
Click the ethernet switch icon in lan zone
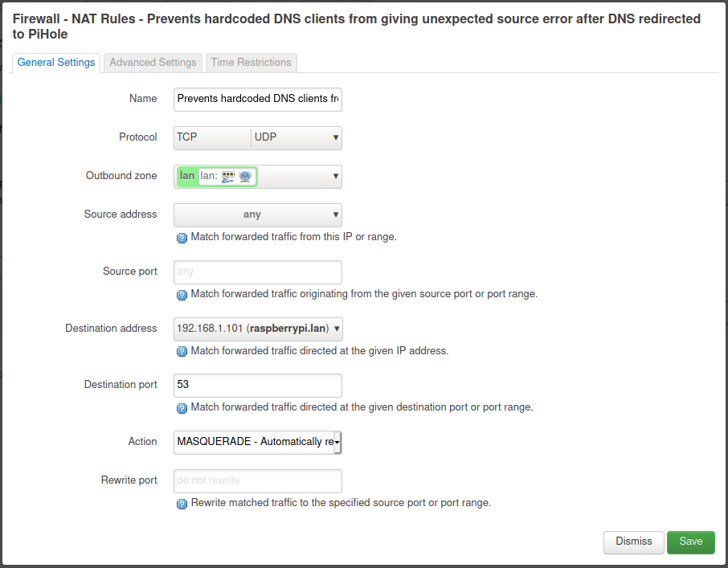point(227,177)
